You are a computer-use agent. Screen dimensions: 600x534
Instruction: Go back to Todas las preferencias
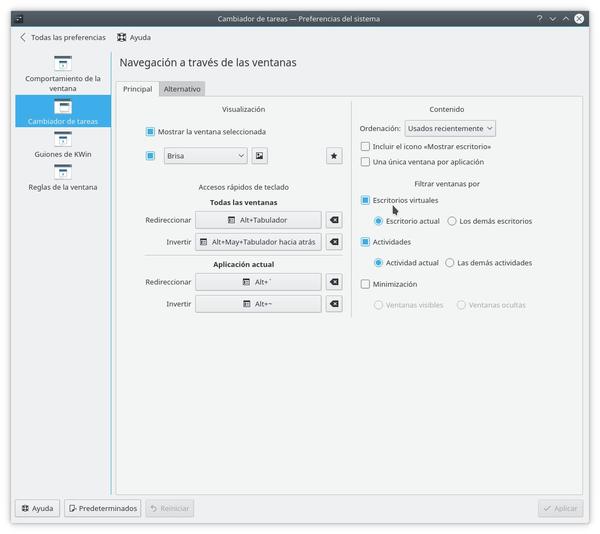pos(62,37)
